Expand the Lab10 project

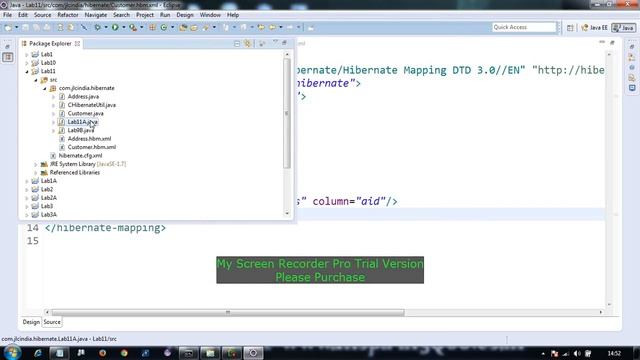point(27,63)
